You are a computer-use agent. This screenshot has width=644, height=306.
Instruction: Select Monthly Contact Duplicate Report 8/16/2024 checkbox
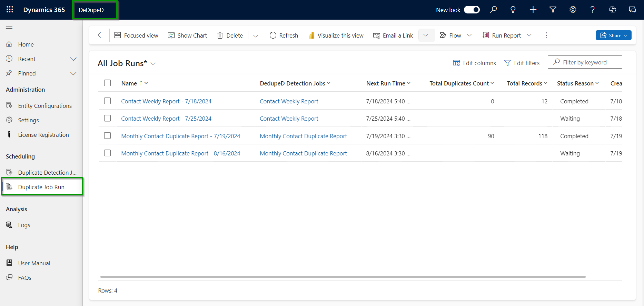tap(108, 153)
